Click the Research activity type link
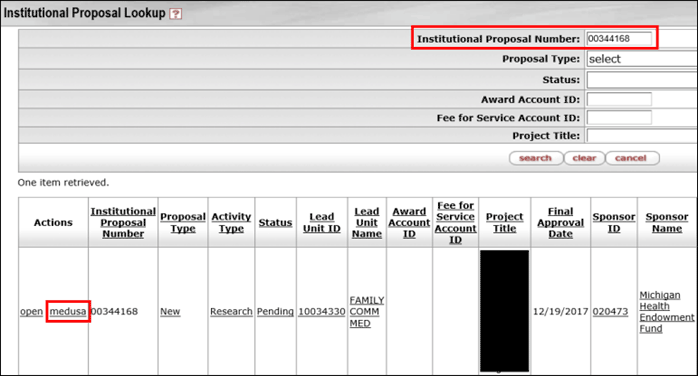 click(231, 311)
